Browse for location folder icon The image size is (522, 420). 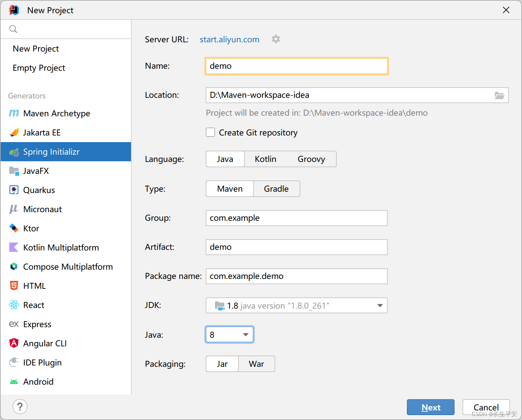coord(499,95)
